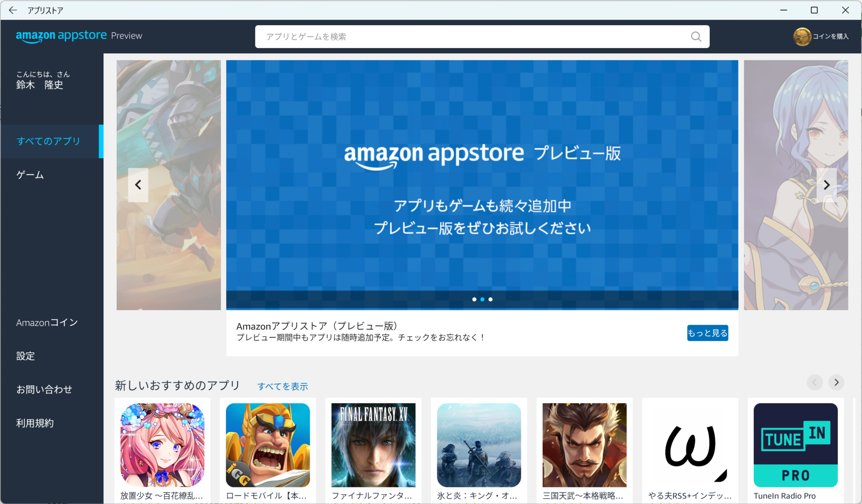Select ゲーム in sidebar
The height and width of the screenshot is (504, 862).
(x=52, y=175)
